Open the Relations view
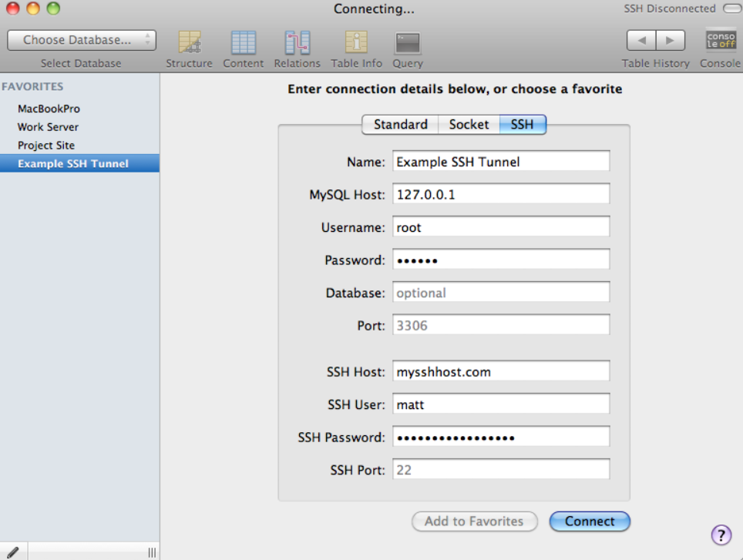 [x=297, y=49]
